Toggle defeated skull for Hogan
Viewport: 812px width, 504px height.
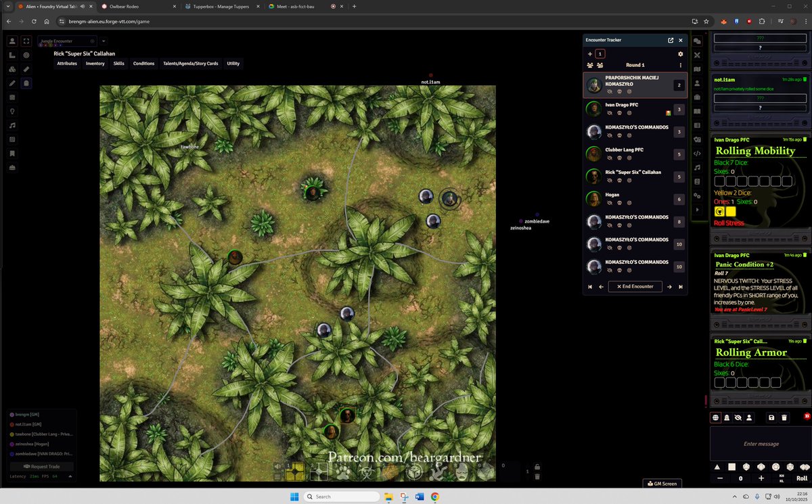[x=619, y=204]
